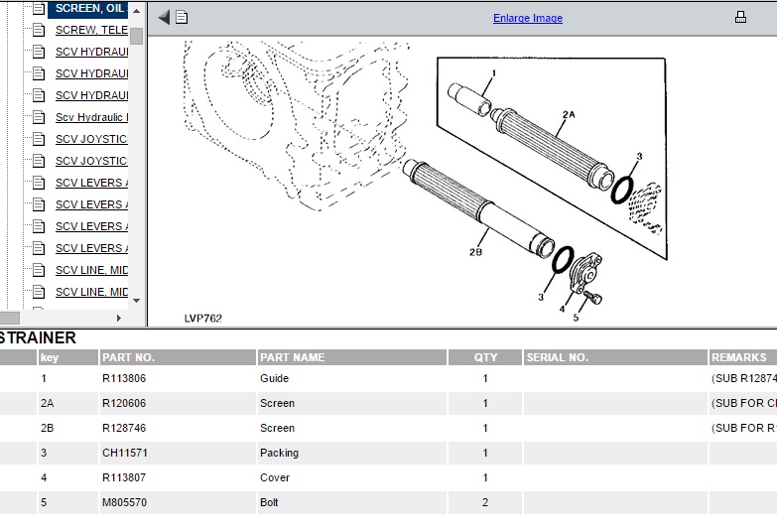Click the PART NAME column header
Viewport: 777px width, 532px height.
tap(292, 357)
